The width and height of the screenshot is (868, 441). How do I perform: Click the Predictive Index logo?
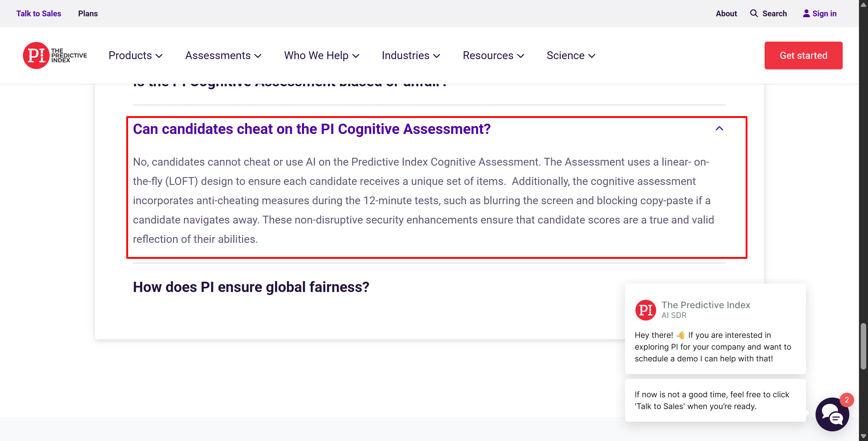(55, 55)
